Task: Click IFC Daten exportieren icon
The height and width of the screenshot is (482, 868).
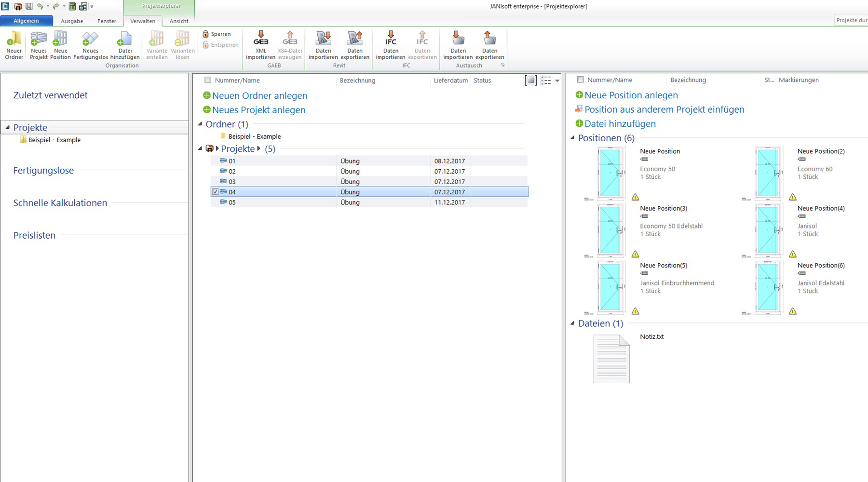Action: [x=422, y=39]
